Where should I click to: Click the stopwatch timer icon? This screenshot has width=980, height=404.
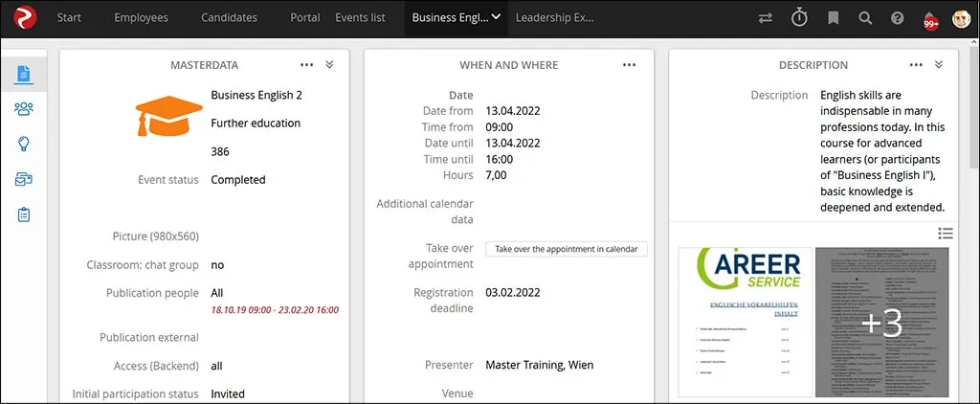tap(799, 18)
